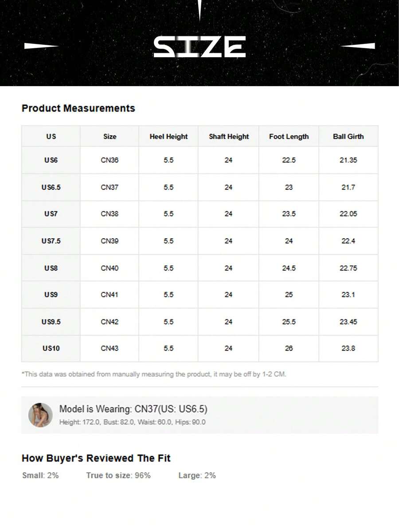Viewport: 399px width, 532px height.
Task: Click the SIZE banner title
Action: coord(199,47)
